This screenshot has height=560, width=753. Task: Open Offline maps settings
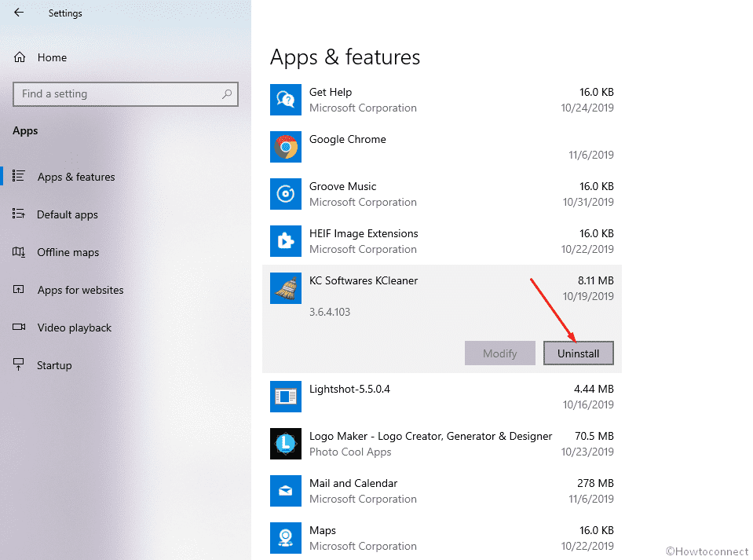68,252
